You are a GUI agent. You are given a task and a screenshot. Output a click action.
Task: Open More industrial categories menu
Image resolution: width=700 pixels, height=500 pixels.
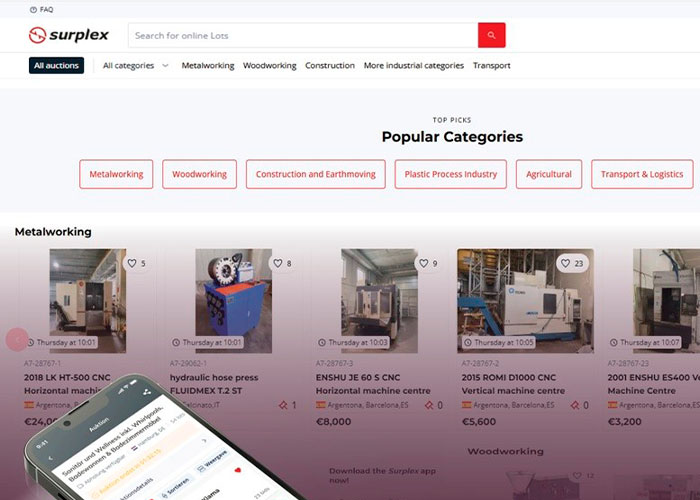[x=414, y=66]
